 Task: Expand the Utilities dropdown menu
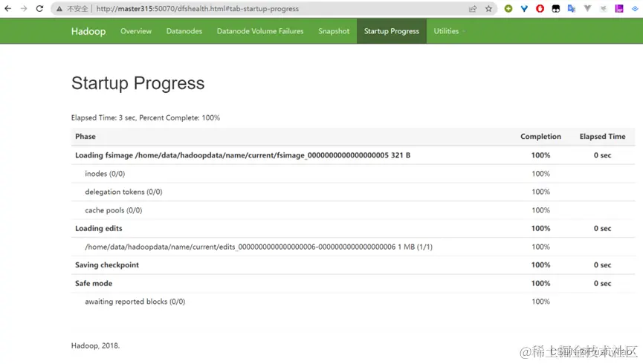(x=449, y=31)
